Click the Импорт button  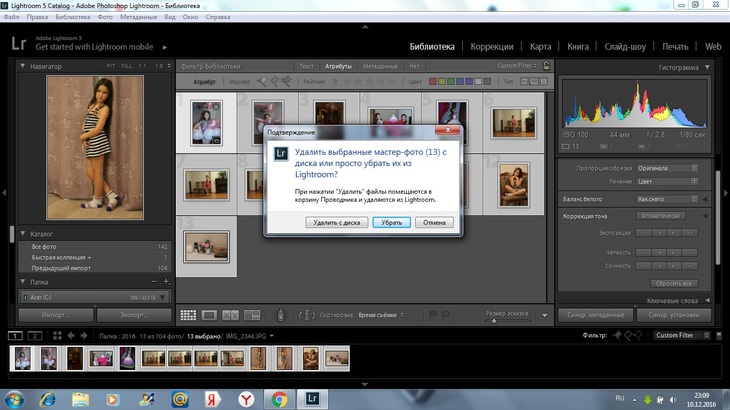pyautogui.click(x=56, y=315)
